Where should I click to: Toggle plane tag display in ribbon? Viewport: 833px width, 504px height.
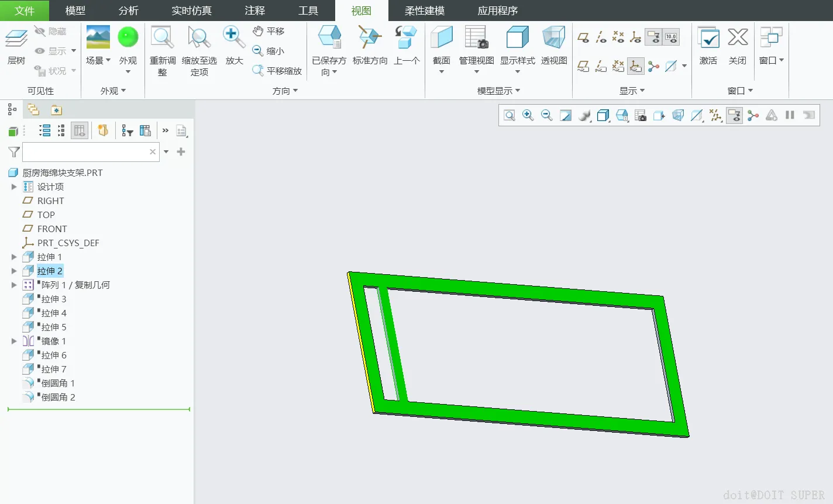pyautogui.click(x=583, y=66)
